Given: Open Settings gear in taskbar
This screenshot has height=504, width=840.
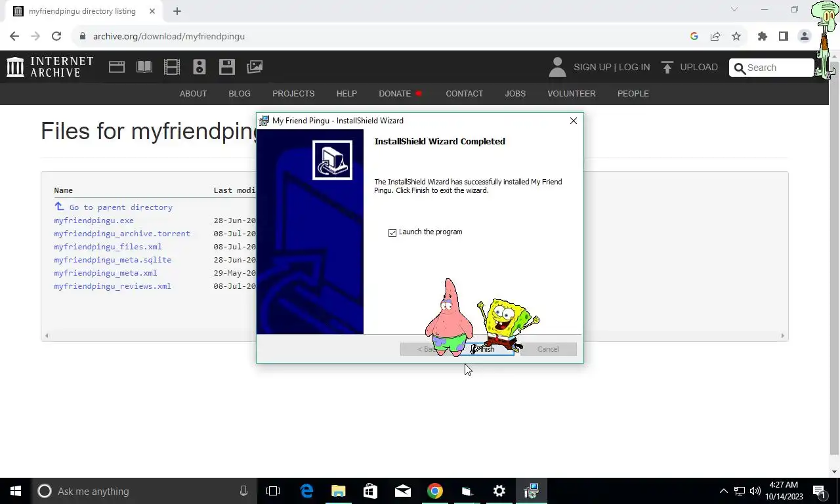Looking at the screenshot, I should point(499,491).
